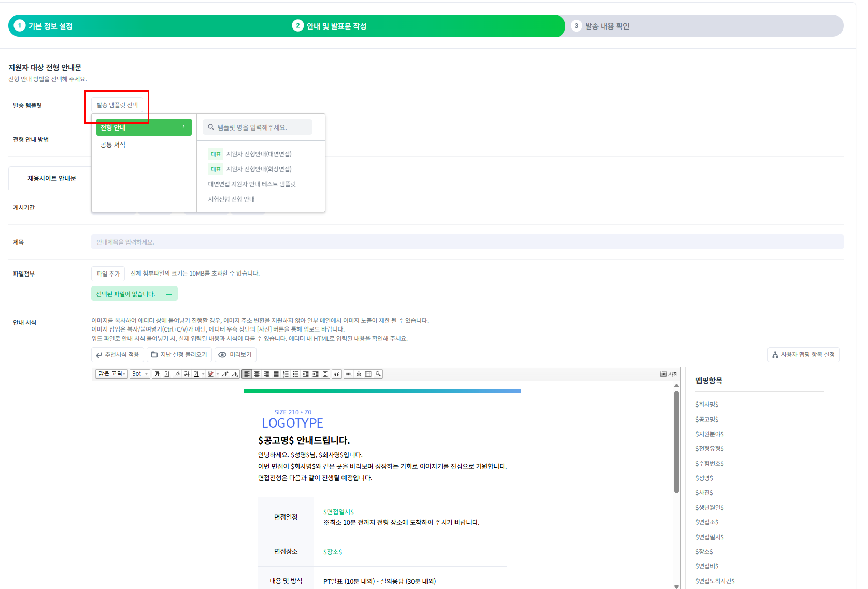Viewport: 868px width, 589px height.
Task: Insert a table using the toolbar icon
Action: 368,374
